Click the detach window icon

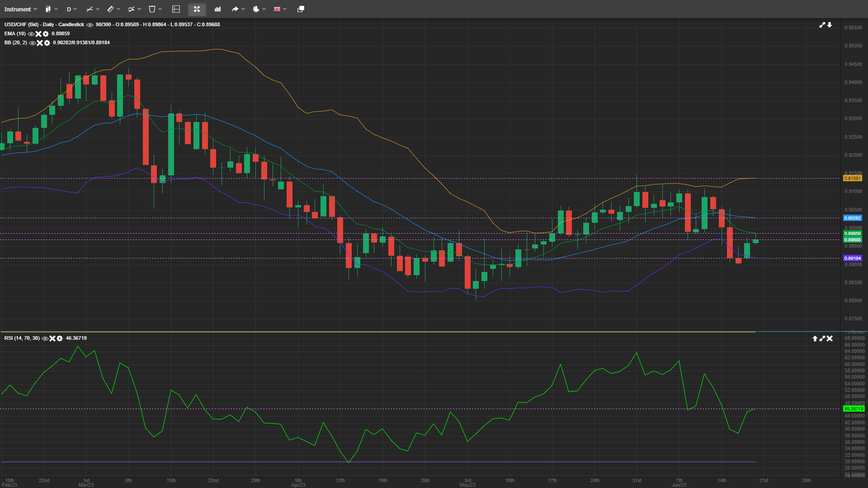click(301, 9)
